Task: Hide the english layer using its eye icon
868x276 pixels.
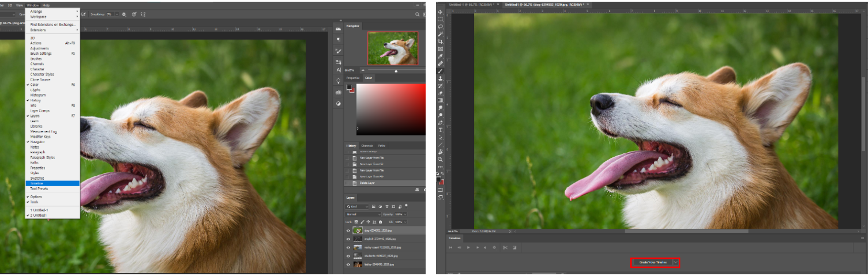Action: click(x=348, y=239)
